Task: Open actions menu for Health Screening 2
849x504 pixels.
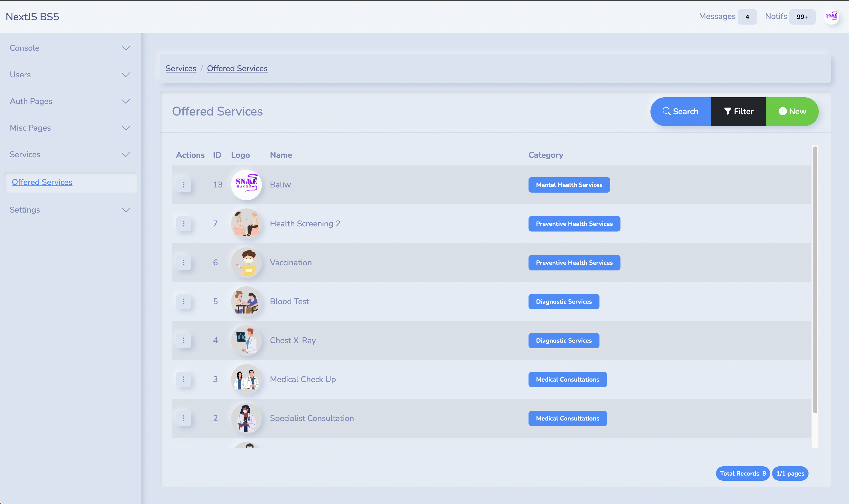Action: click(x=183, y=224)
